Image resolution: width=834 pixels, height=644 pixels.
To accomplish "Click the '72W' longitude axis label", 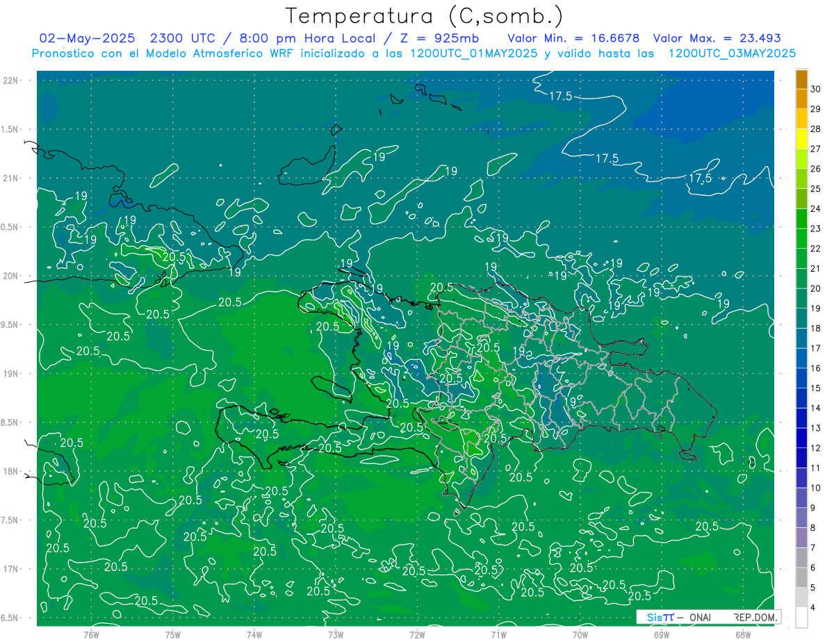I will coord(417,634).
